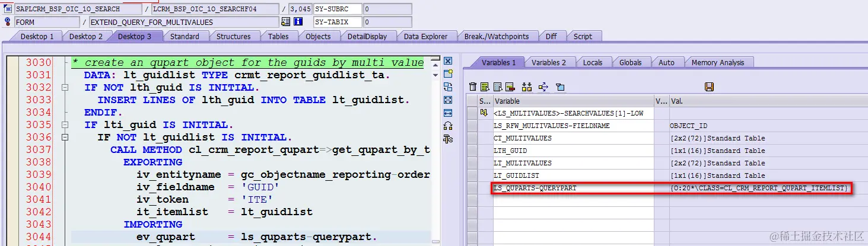Select the Desktop 3 tab

tap(134, 37)
